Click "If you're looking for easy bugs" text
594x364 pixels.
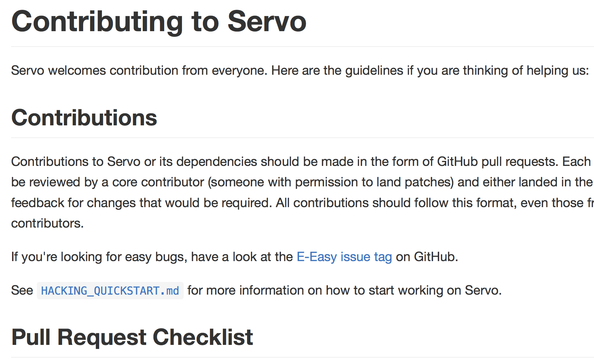(99, 257)
